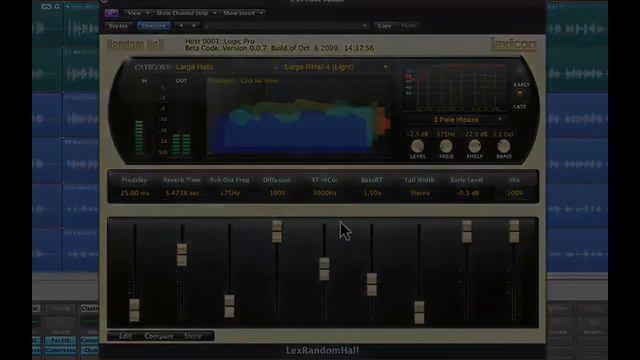The width and height of the screenshot is (640, 360).
Task: Click the Mix fader handle
Action: [x=514, y=231]
